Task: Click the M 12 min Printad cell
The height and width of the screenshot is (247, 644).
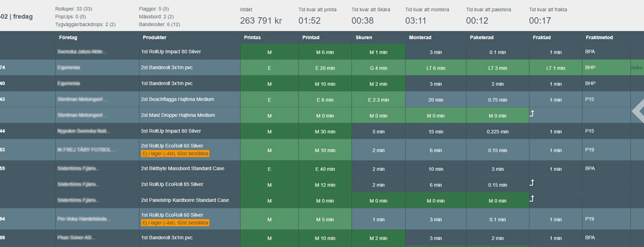Action: (325, 185)
